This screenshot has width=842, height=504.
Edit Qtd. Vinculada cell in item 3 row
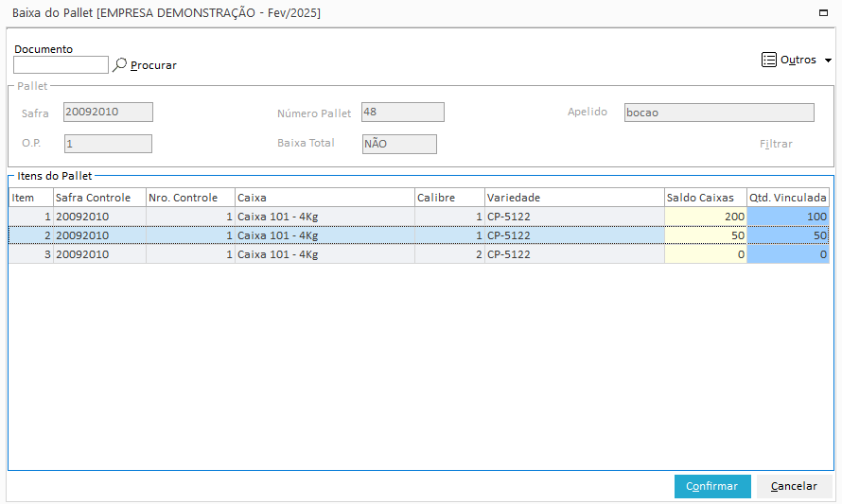pos(788,254)
